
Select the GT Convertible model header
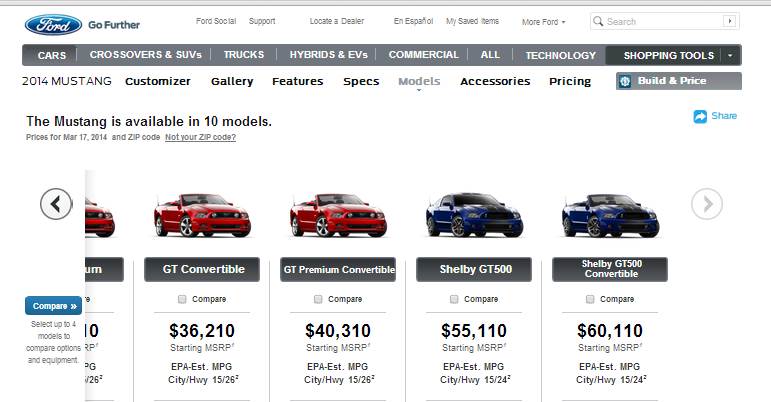tap(202, 269)
